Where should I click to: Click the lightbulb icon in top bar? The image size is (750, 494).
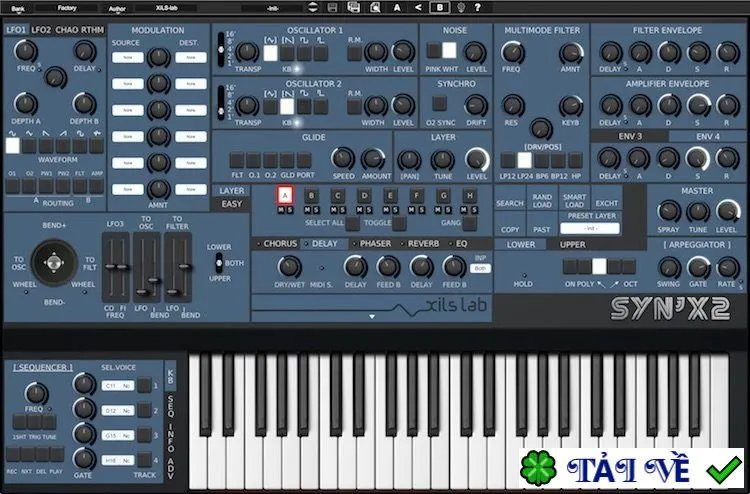[x=461, y=7]
